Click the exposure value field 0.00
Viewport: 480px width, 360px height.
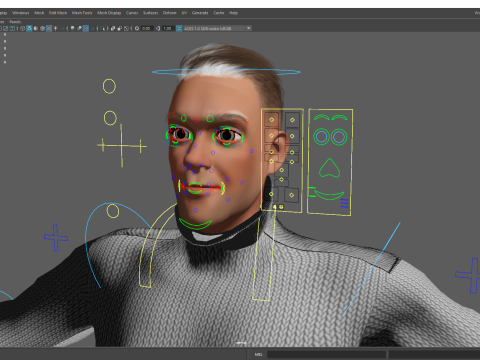[147, 28]
